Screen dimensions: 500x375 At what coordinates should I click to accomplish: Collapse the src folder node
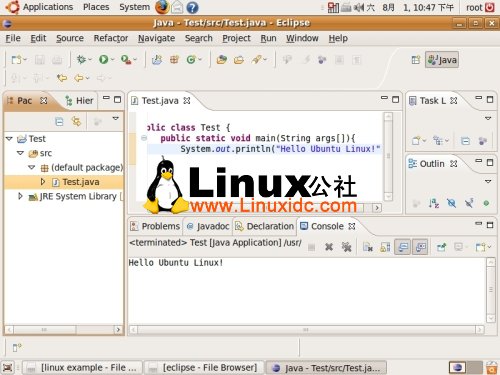(20, 153)
